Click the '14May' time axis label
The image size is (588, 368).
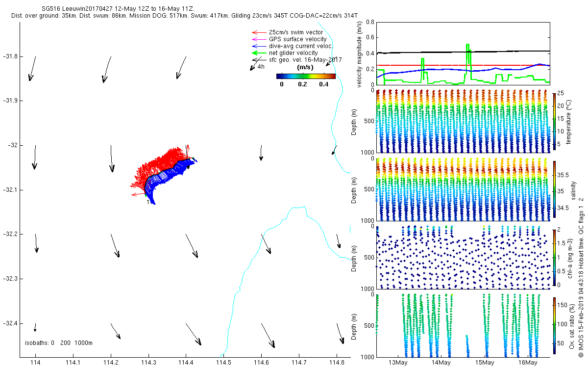point(441,362)
